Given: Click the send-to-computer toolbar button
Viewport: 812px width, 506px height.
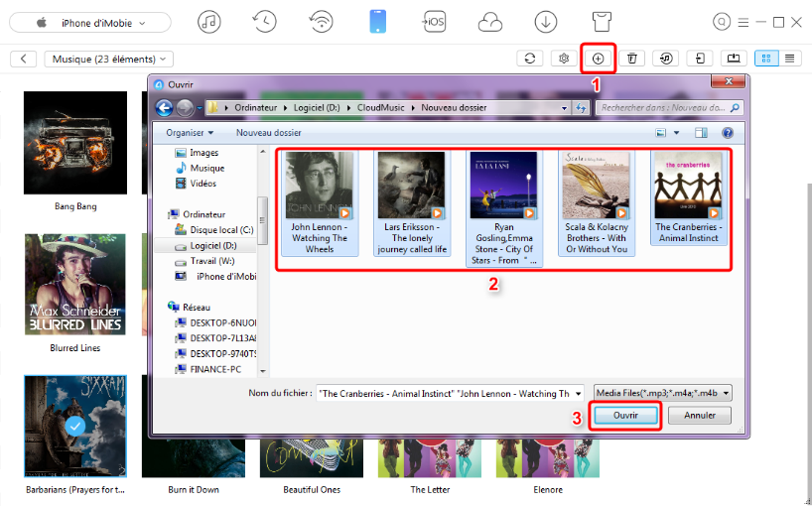Looking at the screenshot, I should coord(734,59).
